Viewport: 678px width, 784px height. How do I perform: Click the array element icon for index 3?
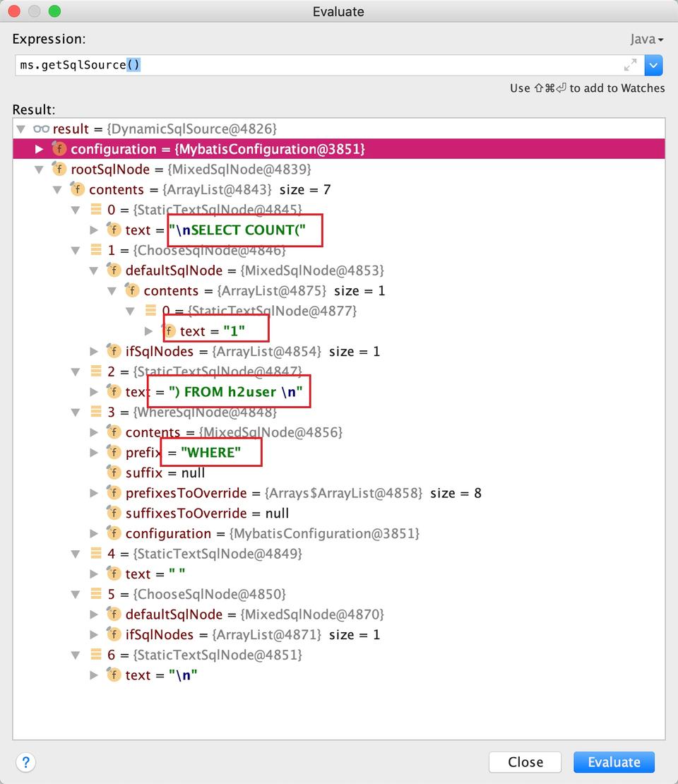coord(95,412)
